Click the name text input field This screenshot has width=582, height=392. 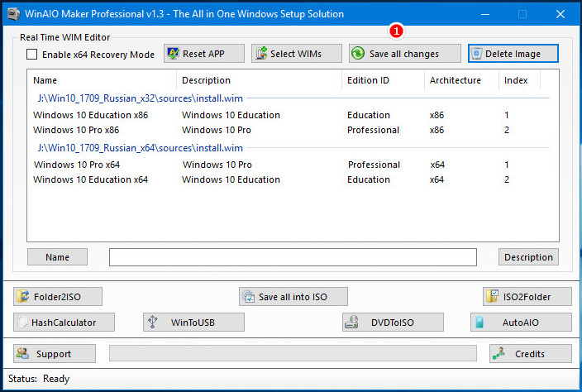coord(293,257)
